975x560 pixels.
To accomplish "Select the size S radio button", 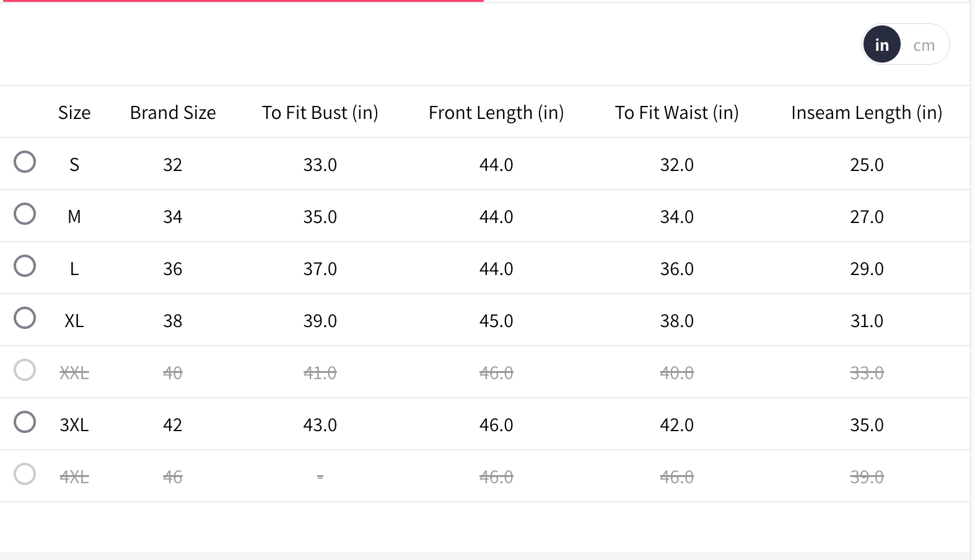I will click(x=25, y=162).
